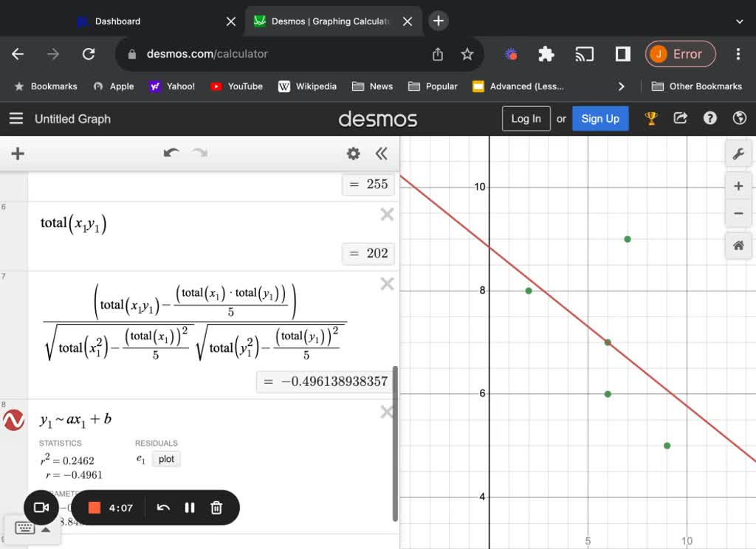Zoom out using the minus icon
The image size is (756, 549).
[738, 214]
